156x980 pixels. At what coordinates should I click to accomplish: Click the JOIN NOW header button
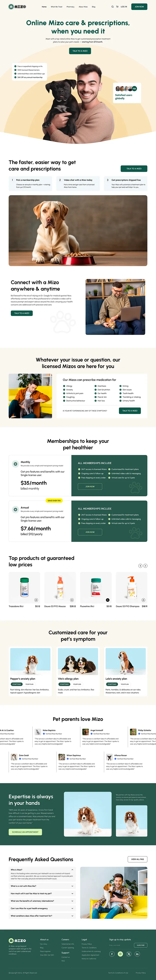point(139,7)
